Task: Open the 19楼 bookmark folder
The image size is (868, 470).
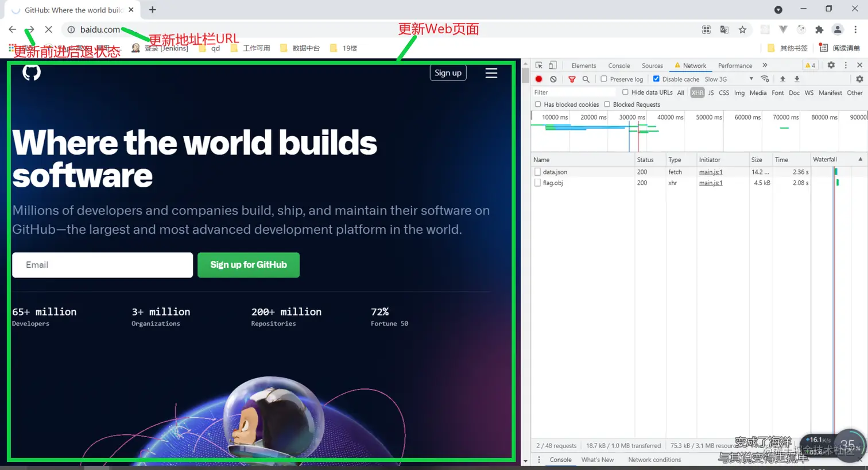Action: (343, 48)
